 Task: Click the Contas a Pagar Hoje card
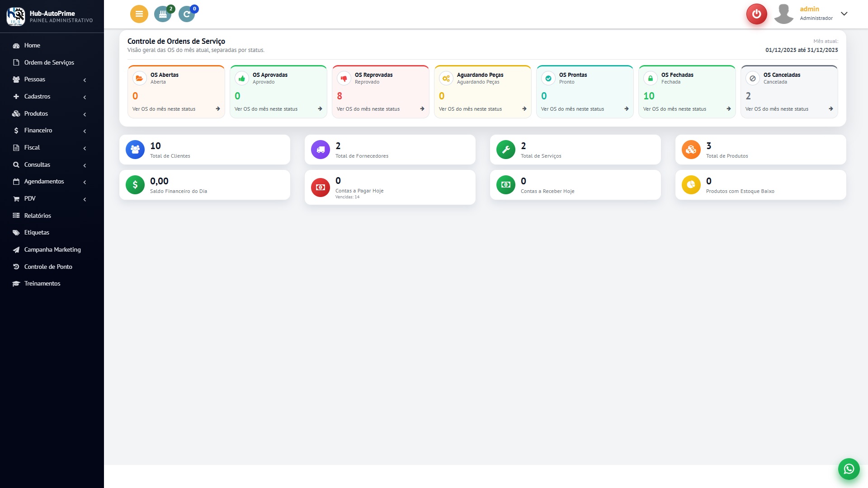tap(390, 187)
